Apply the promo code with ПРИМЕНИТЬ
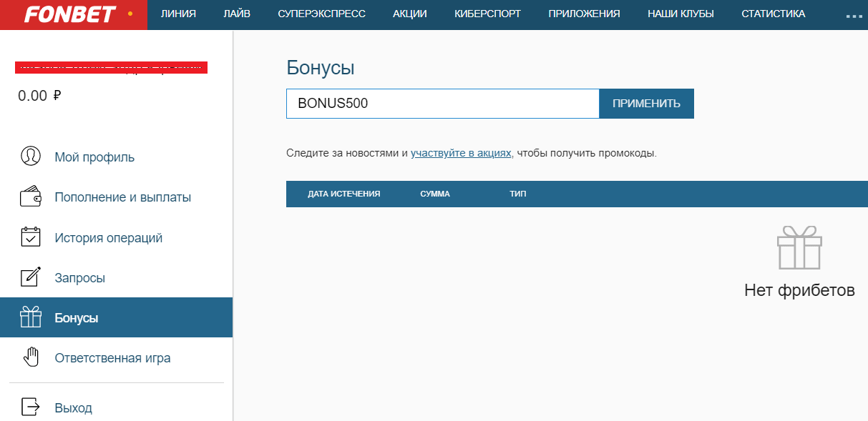Viewport: 868px width, 421px height. [646, 104]
